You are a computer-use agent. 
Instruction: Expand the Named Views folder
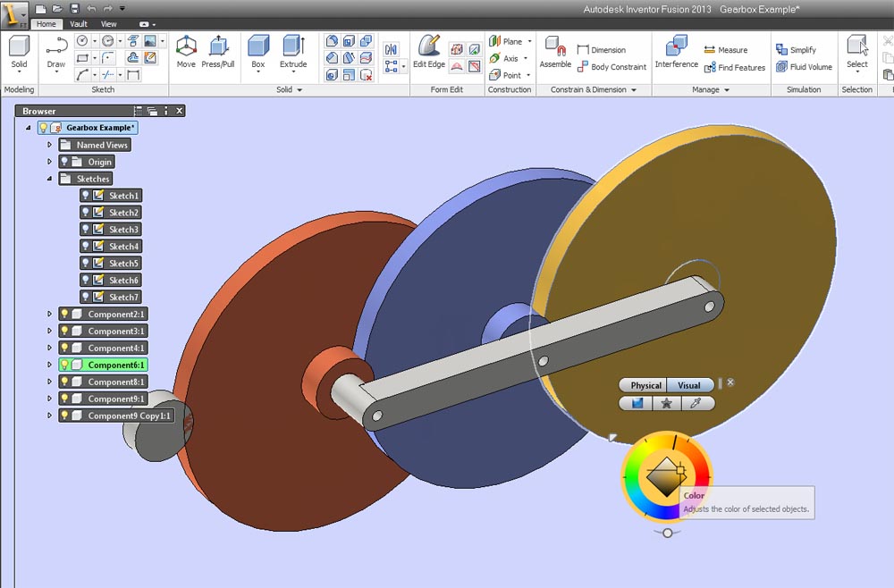point(49,145)
